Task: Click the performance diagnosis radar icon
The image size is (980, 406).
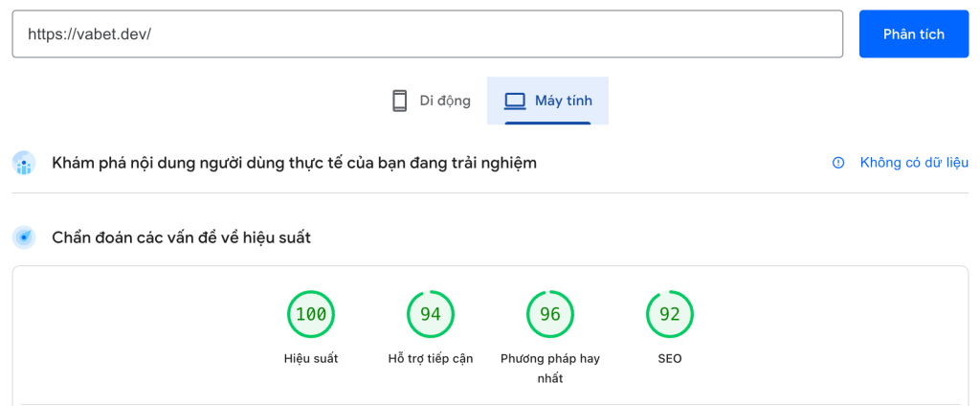Action: [24, 237]
